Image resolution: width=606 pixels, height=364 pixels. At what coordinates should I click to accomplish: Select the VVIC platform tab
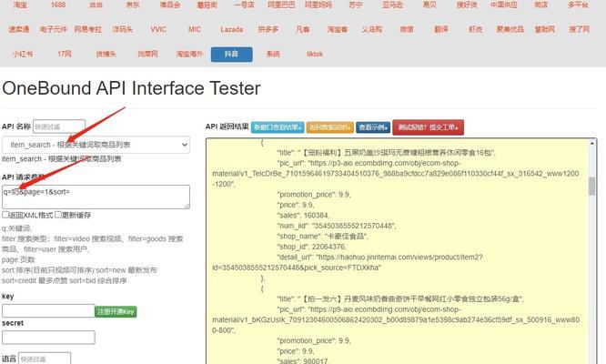pyautogui.click(x=158, y=29)
